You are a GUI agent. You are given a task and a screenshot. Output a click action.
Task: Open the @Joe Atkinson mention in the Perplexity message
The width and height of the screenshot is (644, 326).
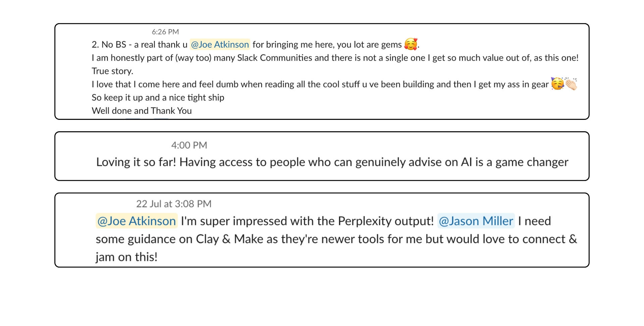137,221
